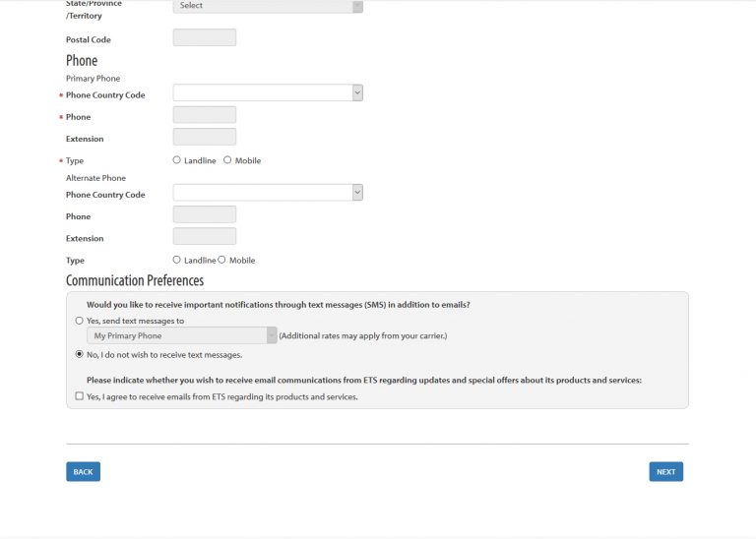This screenshot has width=756, height=539.
Task: Choose Landline for alternate phone type
Action: click(x=177, y=260)
